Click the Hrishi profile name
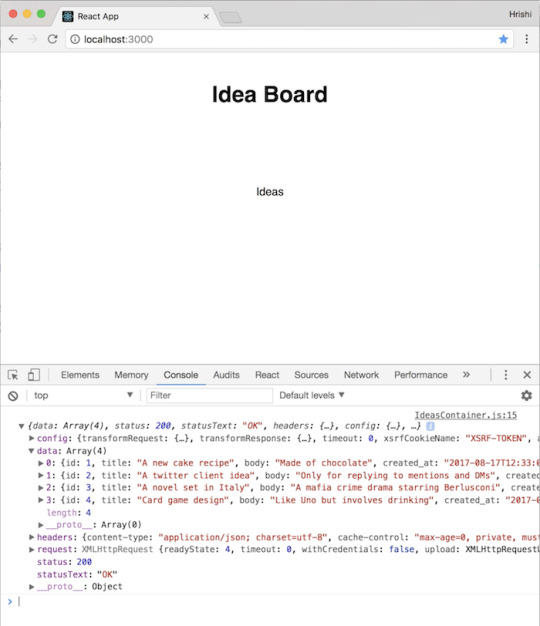Viewport: 540px width, 626px height. [x=520, y=14]
